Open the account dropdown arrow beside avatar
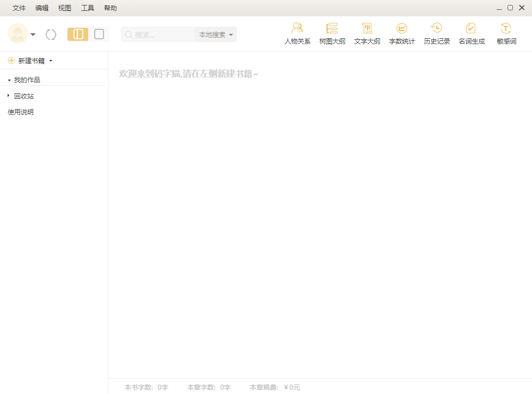The width and height of the screenshot is (532, 394). click(33, 35)
